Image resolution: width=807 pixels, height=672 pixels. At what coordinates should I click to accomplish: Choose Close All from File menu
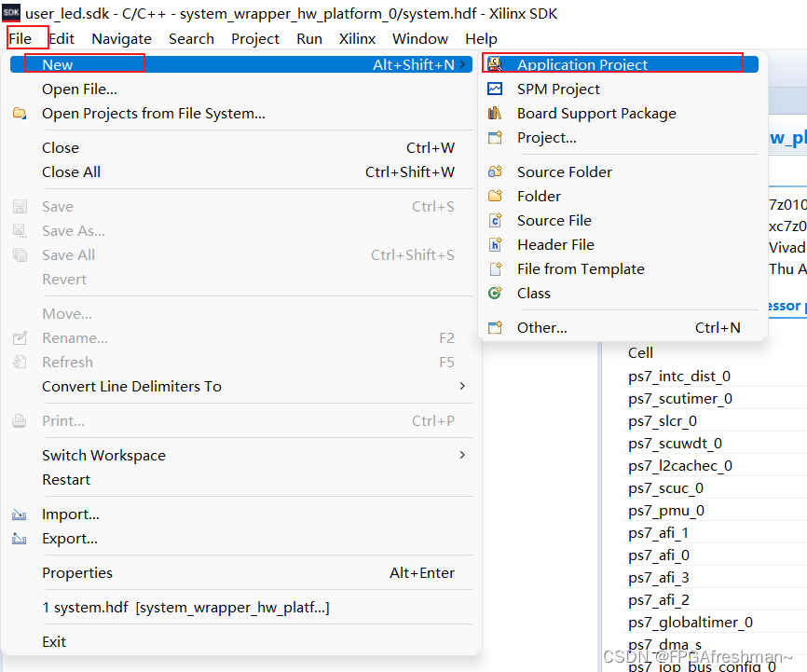[240, 172]
